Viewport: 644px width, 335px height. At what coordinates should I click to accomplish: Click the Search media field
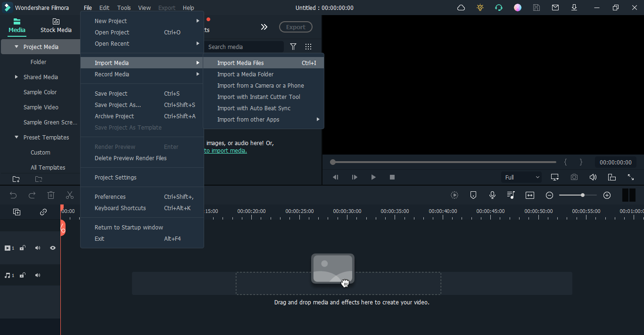244,47
